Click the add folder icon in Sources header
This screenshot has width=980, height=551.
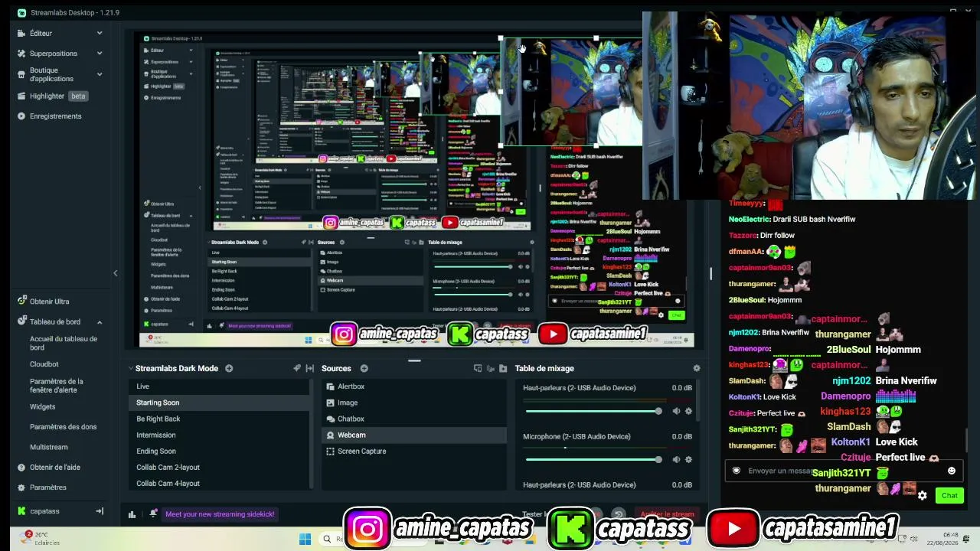(503, 369)
